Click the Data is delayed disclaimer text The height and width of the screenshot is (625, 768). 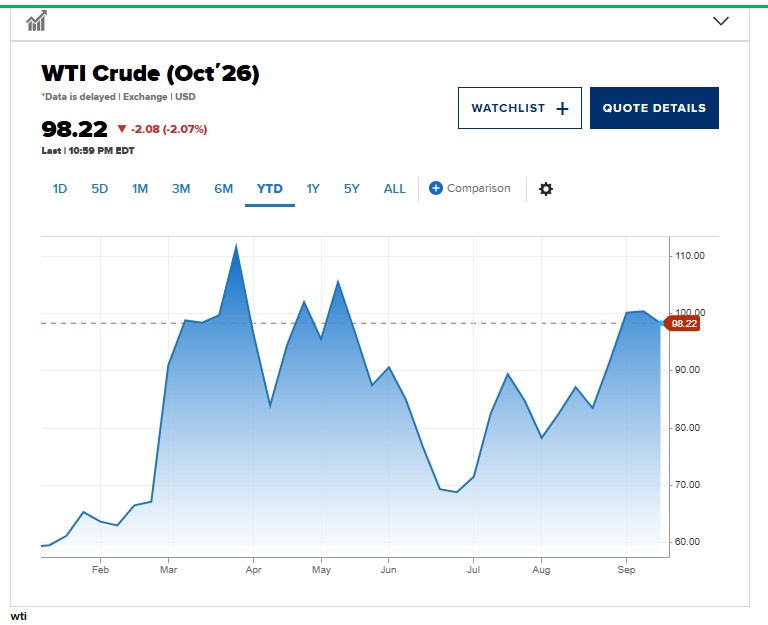click(79, 96)
